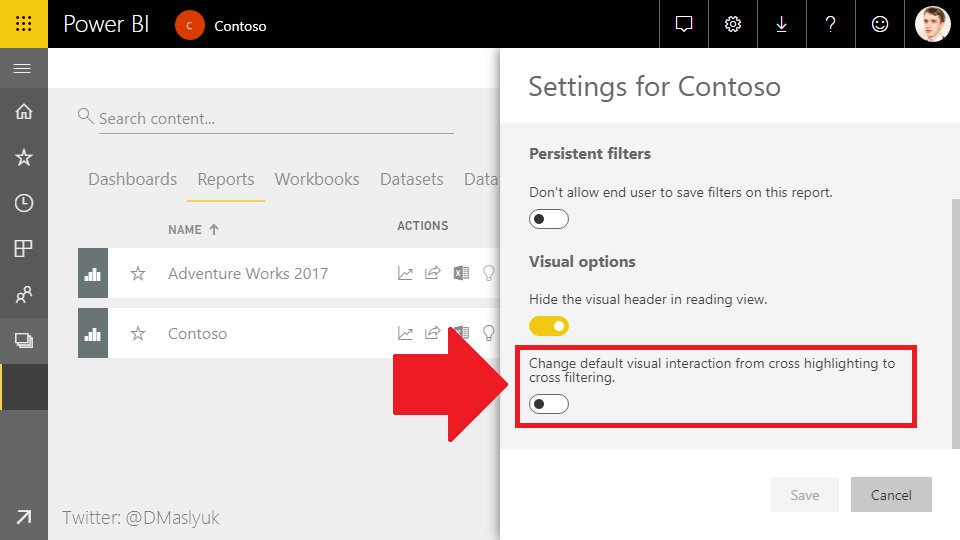Click the settings pane scrollbar

click(x=956, y=323)
